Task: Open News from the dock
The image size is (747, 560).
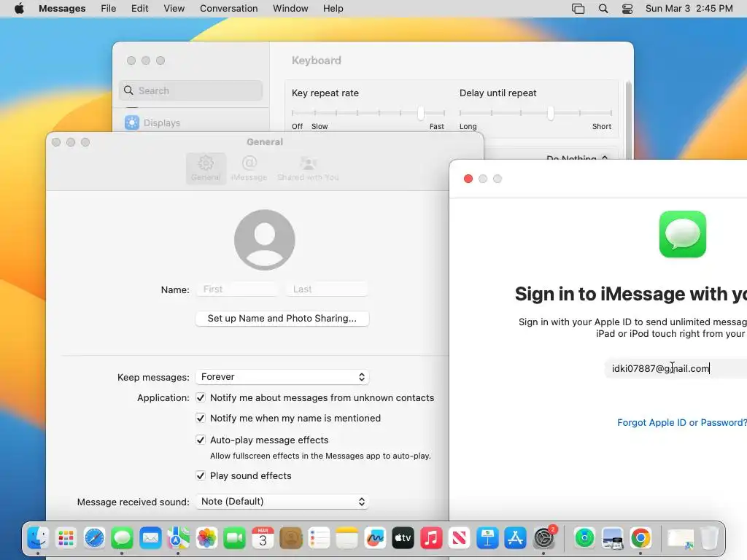Action: (460, 538)
